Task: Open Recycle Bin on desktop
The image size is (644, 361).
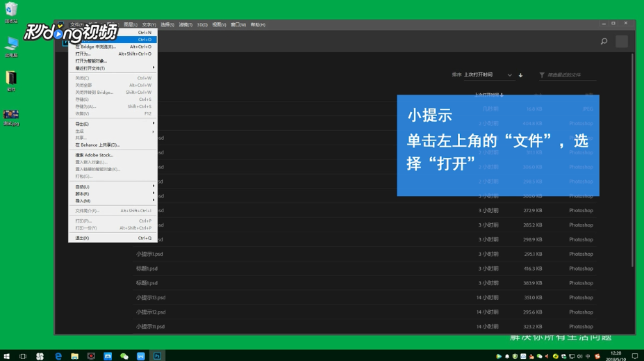Action: tap(11, 12)
